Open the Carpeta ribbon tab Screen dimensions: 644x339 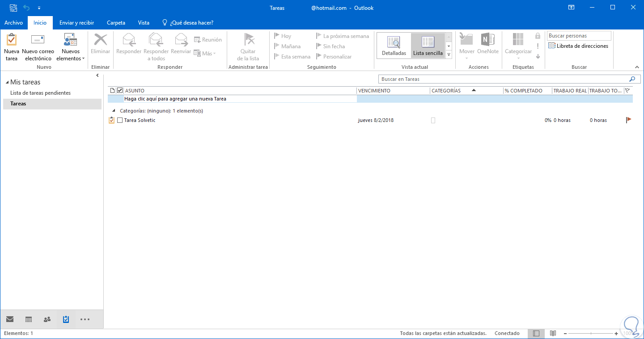[x=116, y=23]
